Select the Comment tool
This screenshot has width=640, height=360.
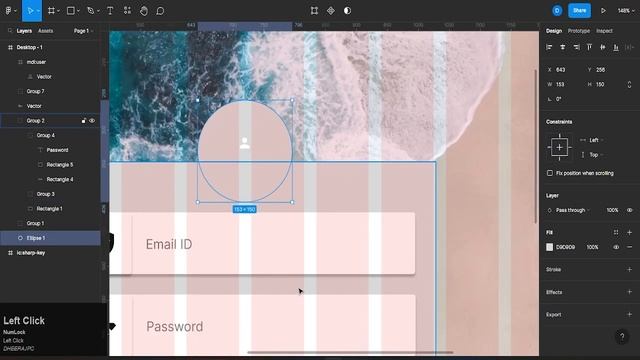160,11
